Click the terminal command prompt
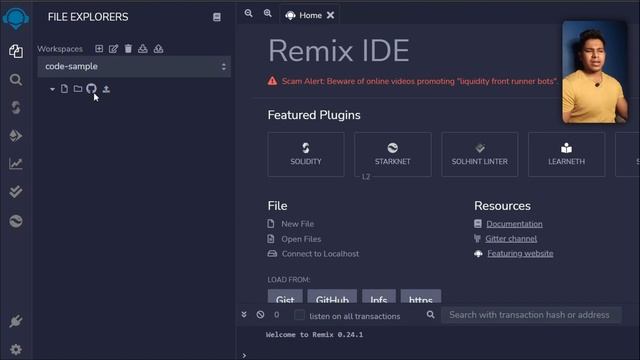Viewport: 640px width, 360px height. coord(244,356)
